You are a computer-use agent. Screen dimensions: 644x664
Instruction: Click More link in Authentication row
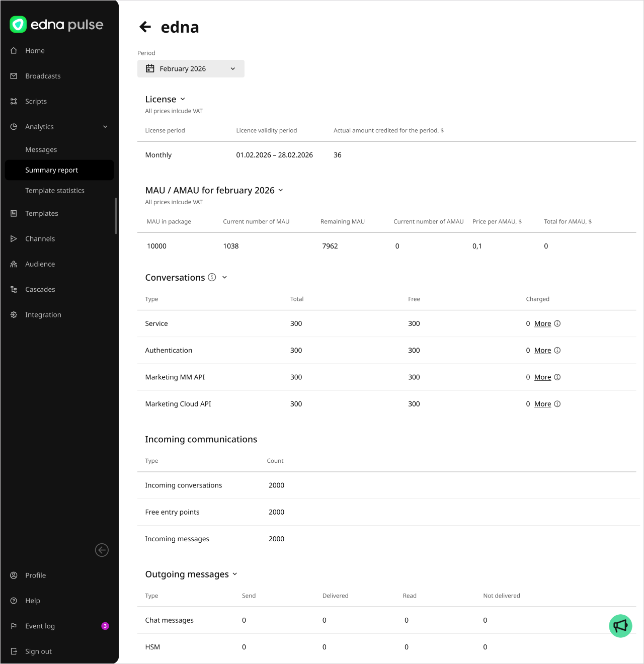tap(542, 350)
